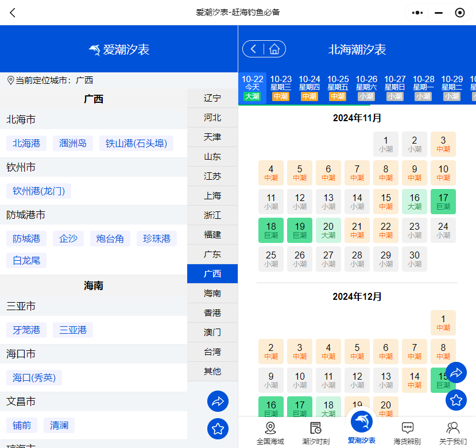Open the 涠洲岛 port link

pyautogui.click(x=73, y=144)
